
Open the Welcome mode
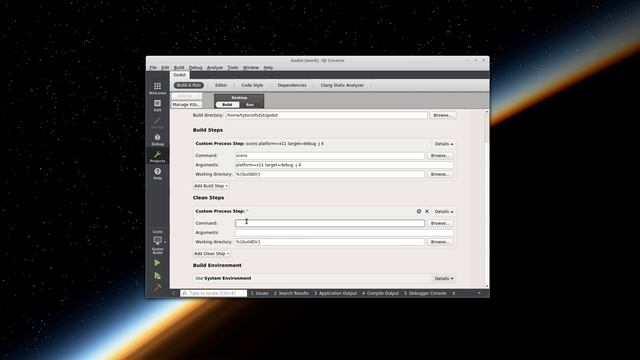coord(157,88)
